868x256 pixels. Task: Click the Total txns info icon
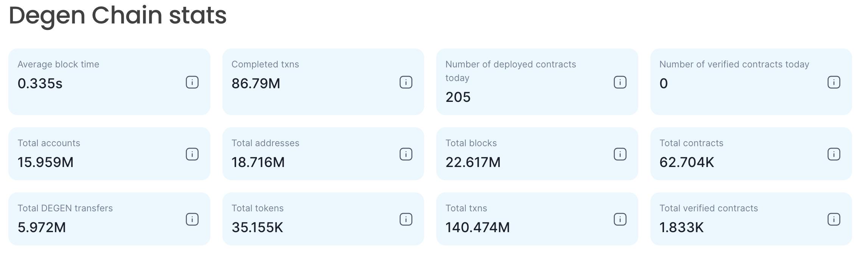620,219
